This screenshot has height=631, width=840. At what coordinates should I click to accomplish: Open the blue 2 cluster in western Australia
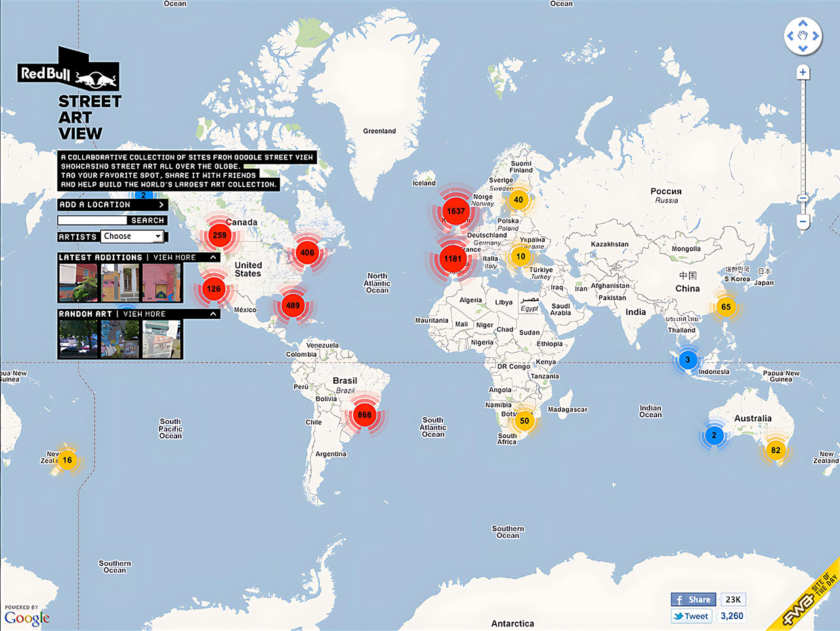point(714,435)
